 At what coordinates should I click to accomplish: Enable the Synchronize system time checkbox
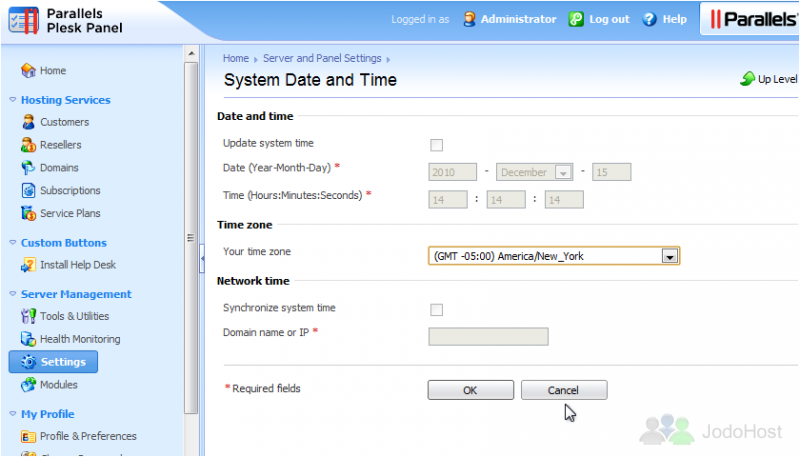pos(436,310)
